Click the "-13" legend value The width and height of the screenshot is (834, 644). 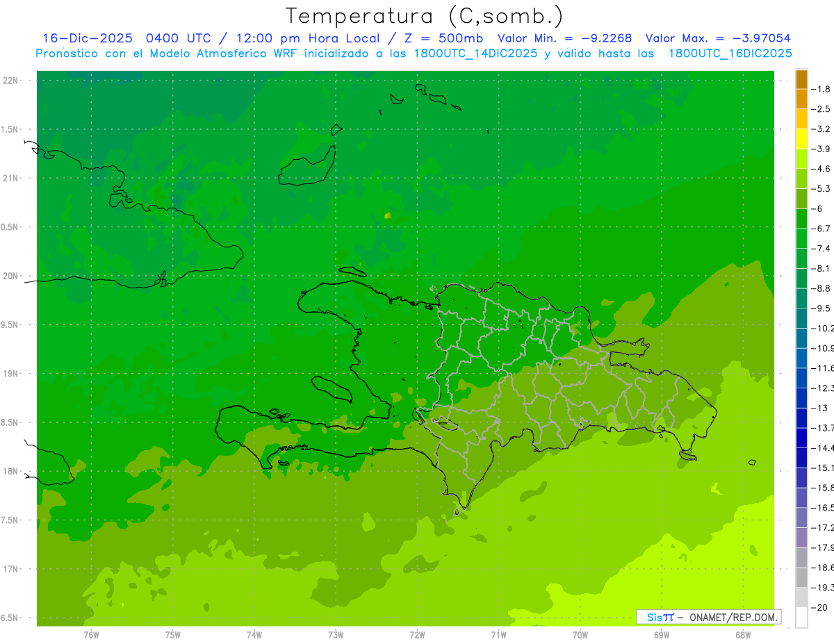pyautogui.click(x=819, y=408)
